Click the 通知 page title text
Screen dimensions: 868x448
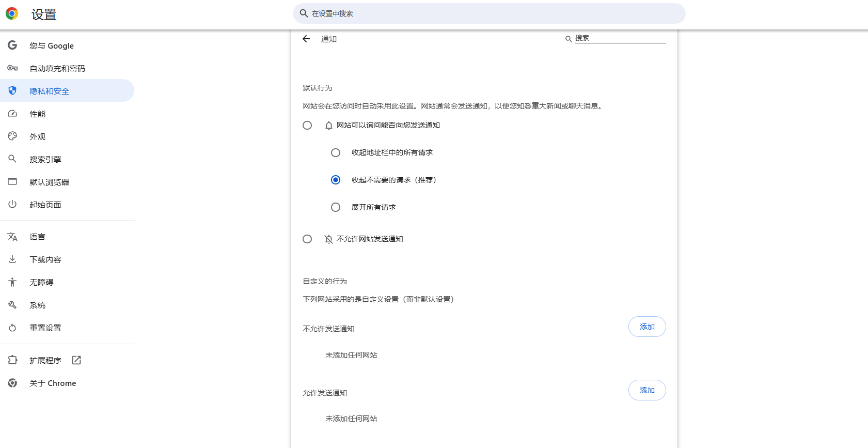(x=329, y=39)
